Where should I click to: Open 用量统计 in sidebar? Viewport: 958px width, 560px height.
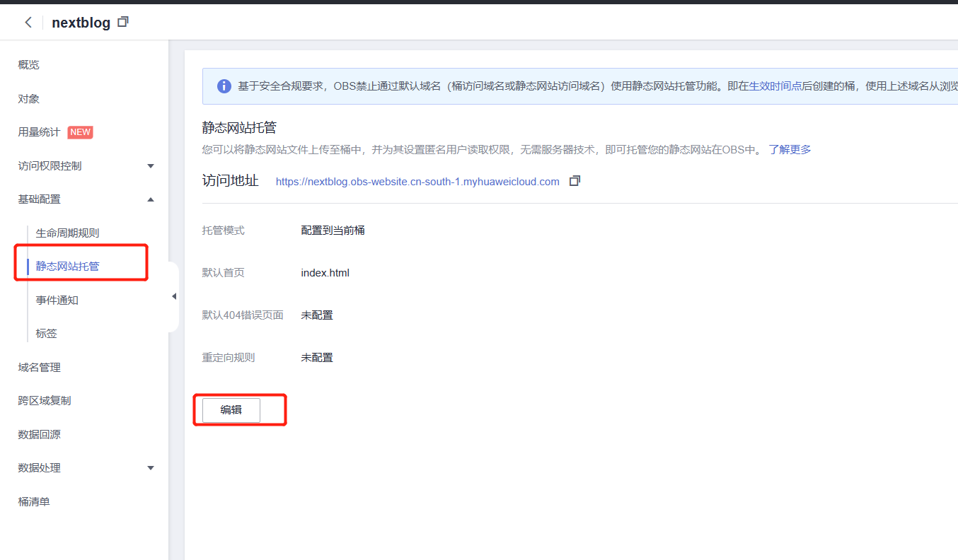[x=39, y=132]
